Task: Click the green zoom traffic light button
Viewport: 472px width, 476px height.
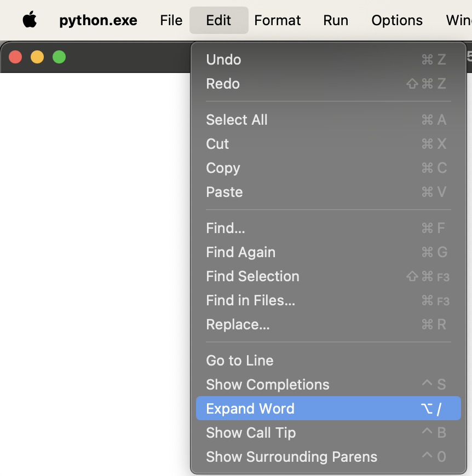Action: pyautogui.click(x=59, y=56)
